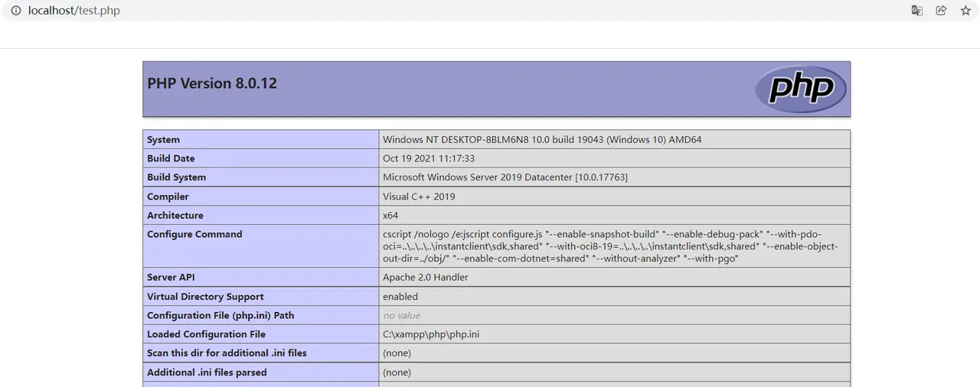
Task: Click the share page icon
Action: pyautogui.click(x=941, y=11)
